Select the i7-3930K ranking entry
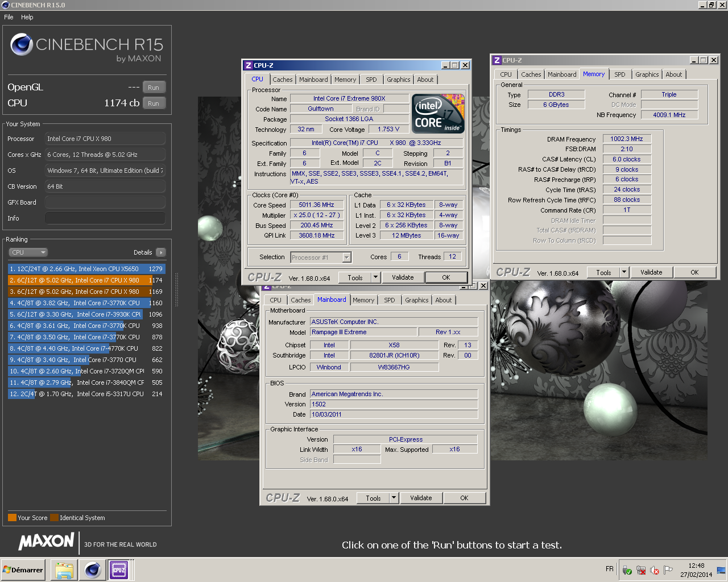This screenshot has width=728, height=582. (x=86, y=314)
